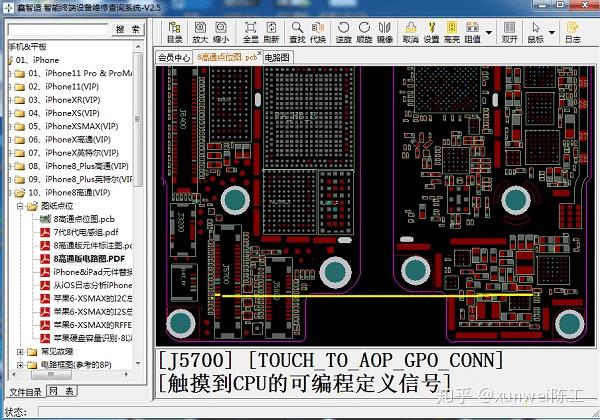Fit board with 全显 icon

[x=251, y=32]
